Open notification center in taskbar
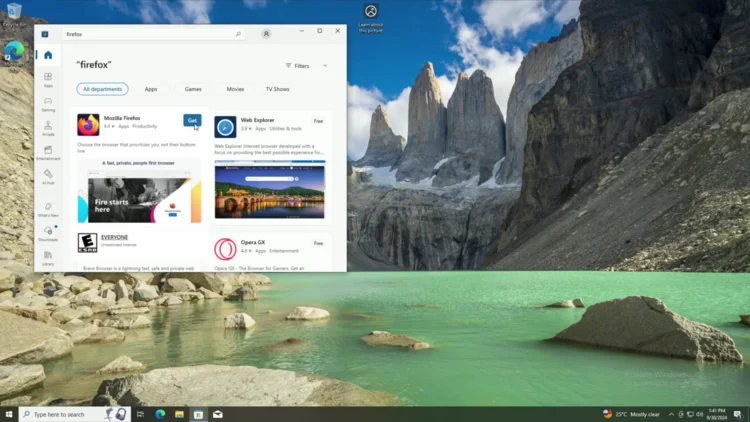The width and height of the screenshot is (750, 422). 738,414
